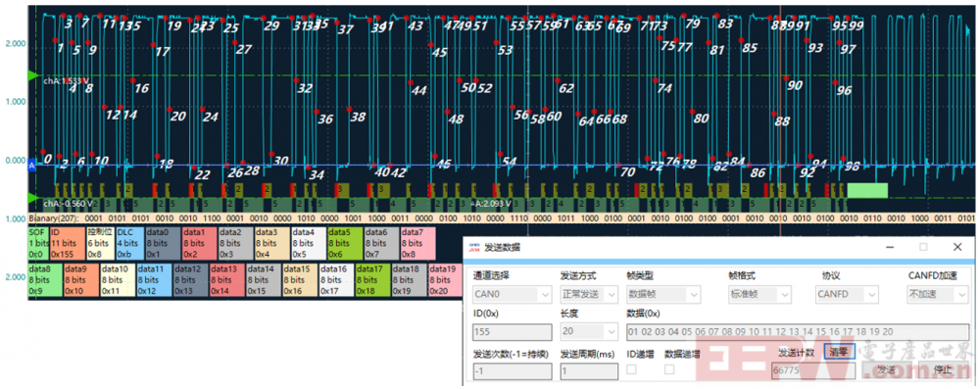This screenshot has height=389, width=980.
Task: Minimize the 发送数据 window
Action: pyautogui.click(x=890, y=247)
